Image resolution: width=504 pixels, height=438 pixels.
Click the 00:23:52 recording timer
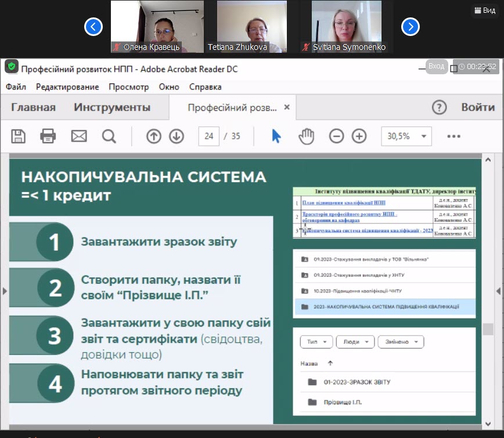477,67
